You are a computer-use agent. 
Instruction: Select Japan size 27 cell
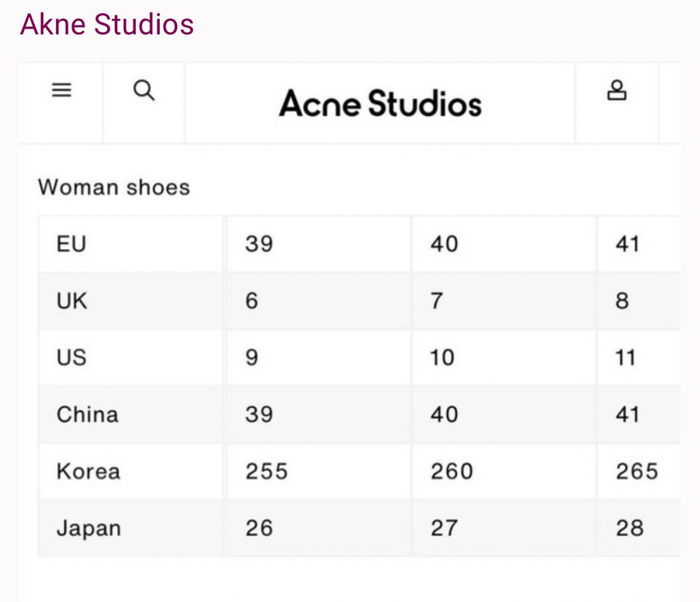coord(504,528)
